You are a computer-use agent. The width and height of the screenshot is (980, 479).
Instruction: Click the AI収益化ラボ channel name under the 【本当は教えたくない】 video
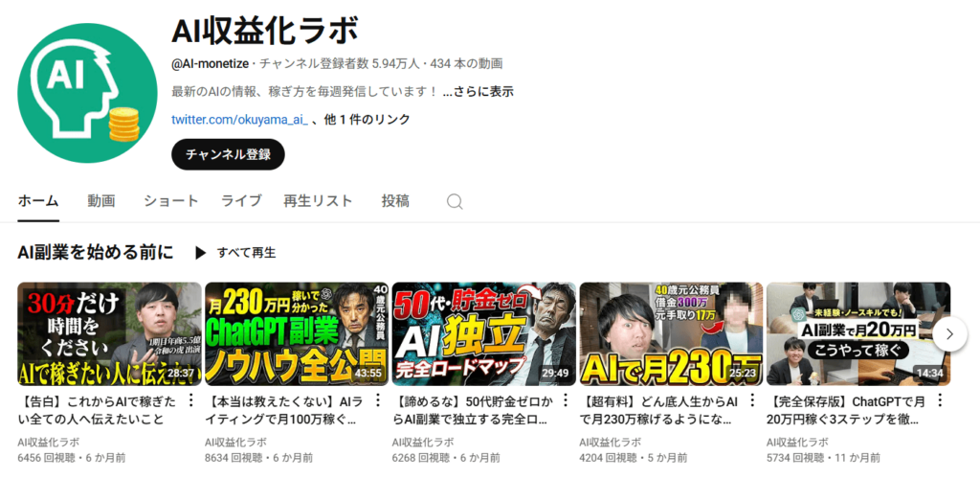pos(235,442)
